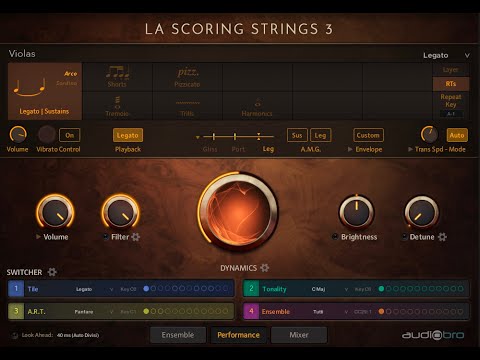This screenshot has width=480, height=360.
Task: Select the Legato | Sustains articulation tile
Action: (45, 91)
